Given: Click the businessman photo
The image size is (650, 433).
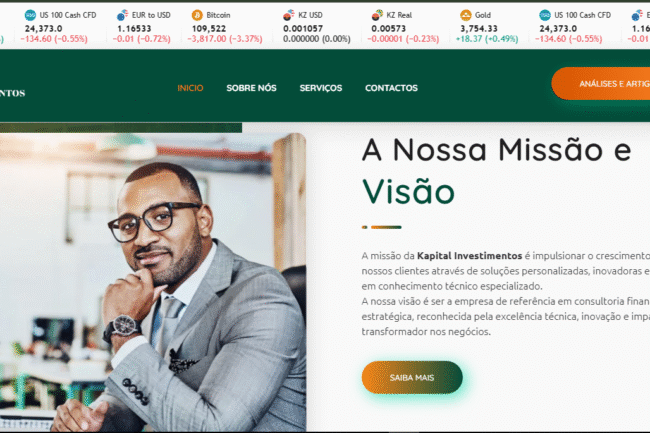Looking at the screenshot, I should (x=153, y=282).
